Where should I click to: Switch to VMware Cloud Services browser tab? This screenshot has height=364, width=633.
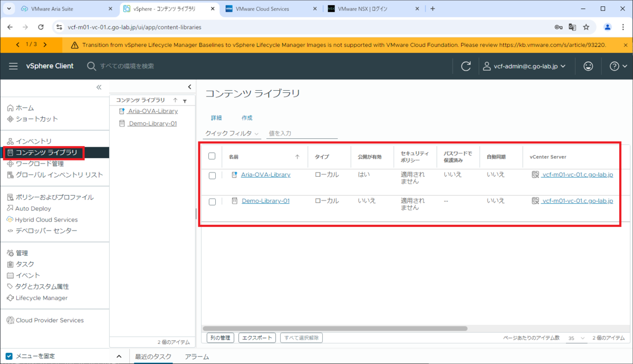271,9
